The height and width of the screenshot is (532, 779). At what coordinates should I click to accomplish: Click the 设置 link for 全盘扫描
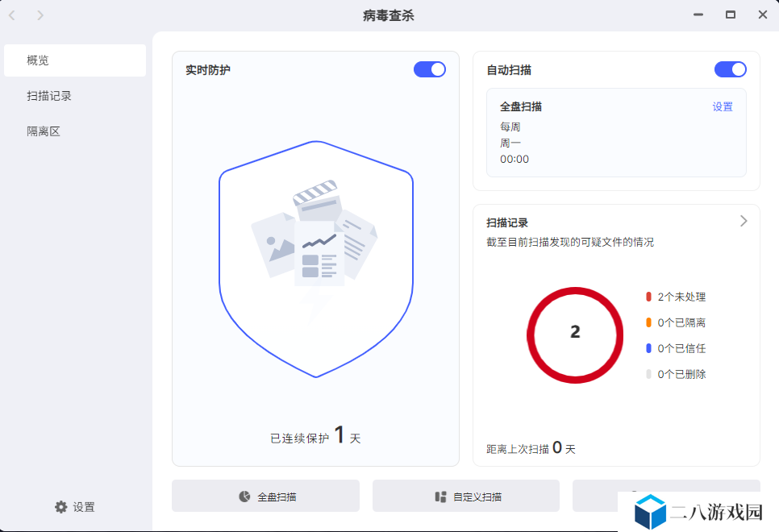tap(723, 106)
